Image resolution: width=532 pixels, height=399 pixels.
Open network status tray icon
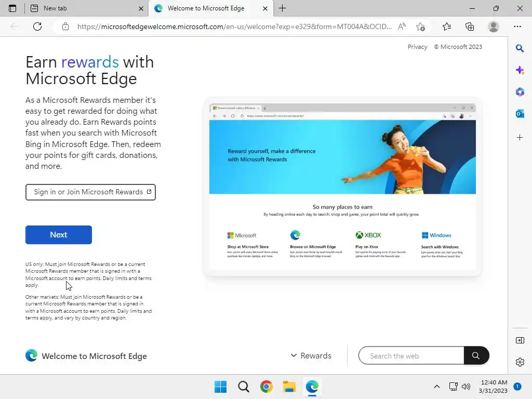pyautogui.click(x=453, y=387)
